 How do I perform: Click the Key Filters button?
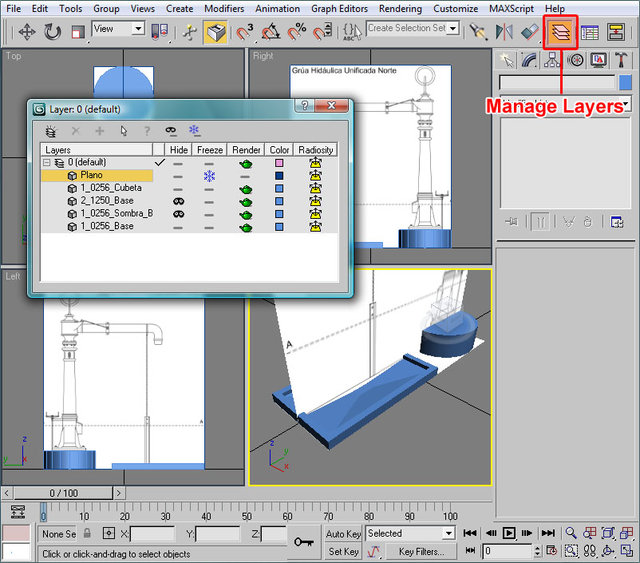click(x=421, y=551)
